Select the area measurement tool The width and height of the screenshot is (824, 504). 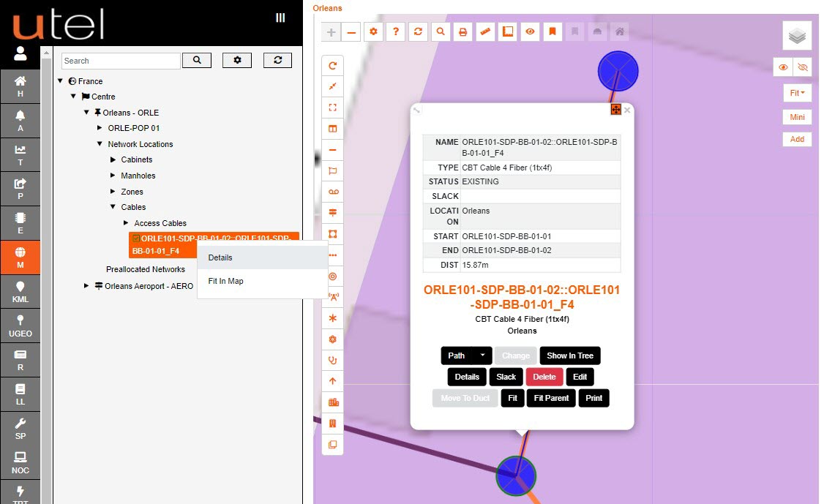508,32
